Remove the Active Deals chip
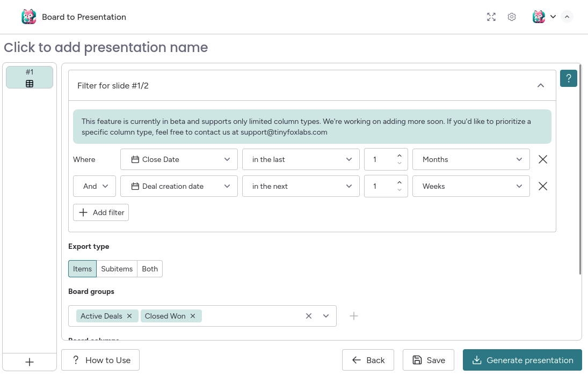The height and width of the screenshot is (376, 588). click(x=129, y=316)
